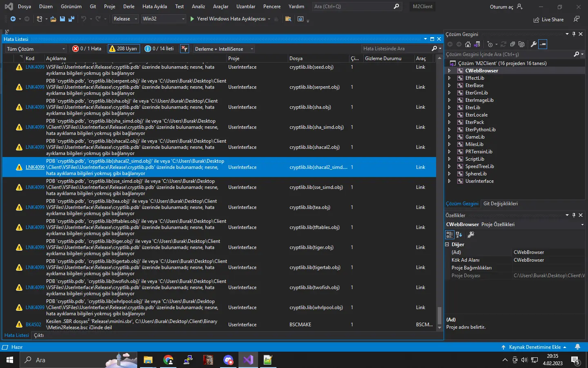This screenshot has height=368, width=588.
Task: Toggle the 208 Uyarı warnings filter
Action: (x=123, y=49)
